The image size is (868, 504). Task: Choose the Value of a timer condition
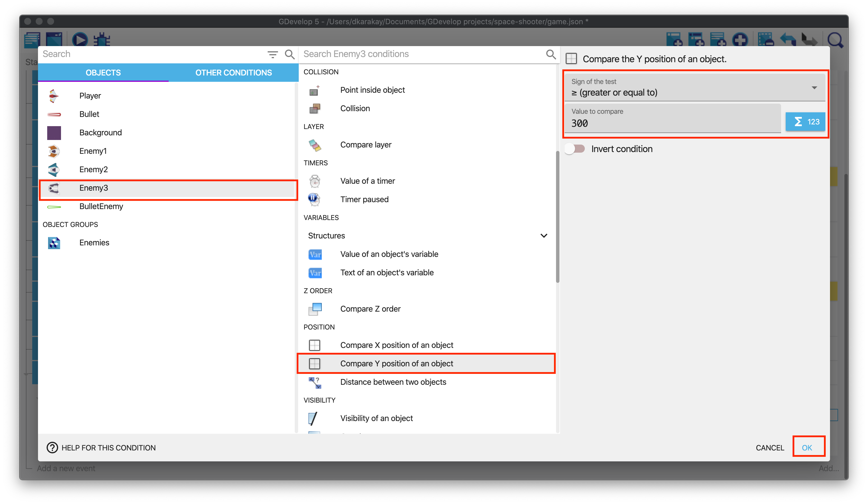click(367, 181)
